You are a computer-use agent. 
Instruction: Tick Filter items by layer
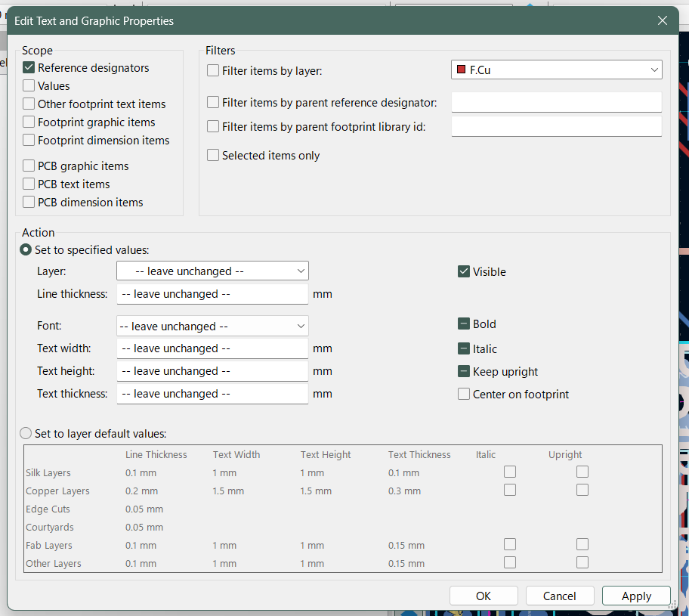click(x=213, y=71)
